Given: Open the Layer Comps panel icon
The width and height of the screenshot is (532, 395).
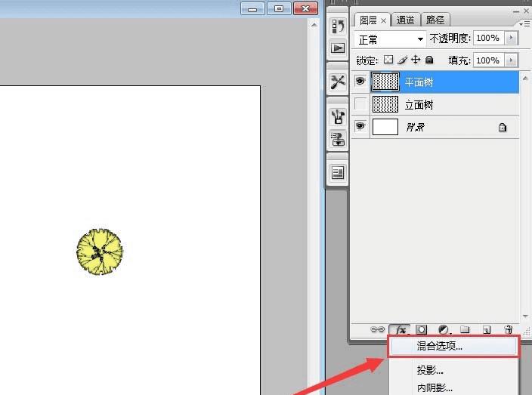Looking at the screenshot, I should point(338,173).
